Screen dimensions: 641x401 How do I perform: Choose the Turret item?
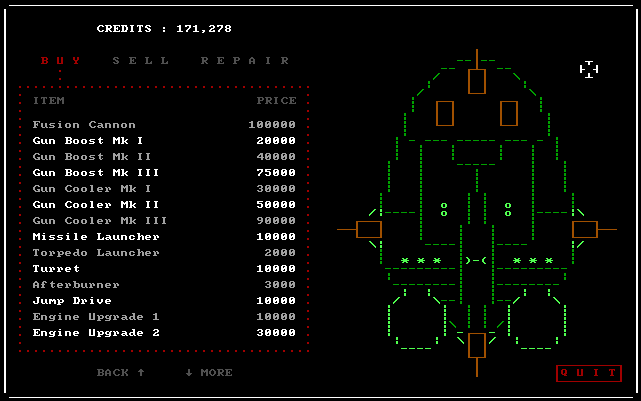(56, 269)
